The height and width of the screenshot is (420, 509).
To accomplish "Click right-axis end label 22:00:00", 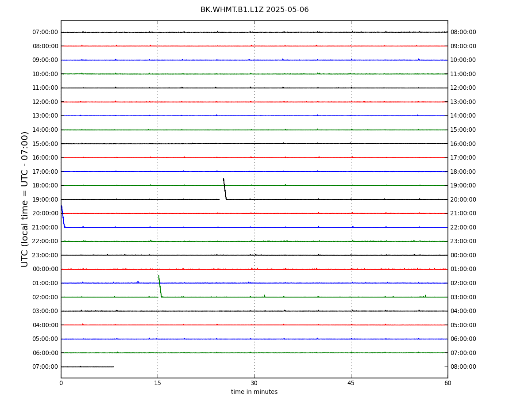I will coord(463,227).
